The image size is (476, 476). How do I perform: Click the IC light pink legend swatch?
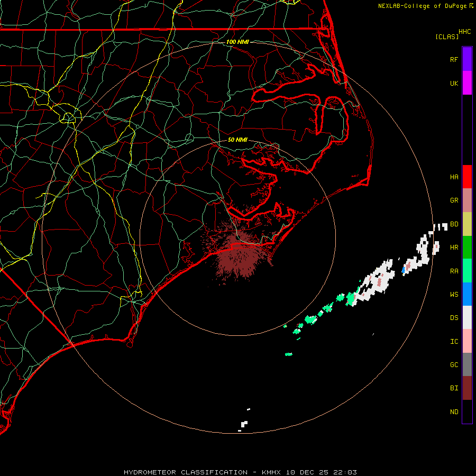pos(467,341)
